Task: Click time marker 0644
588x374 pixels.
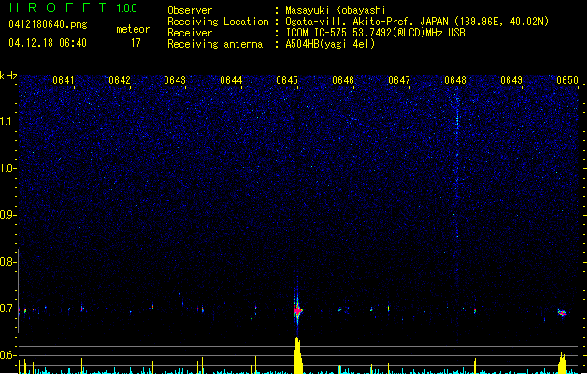Action: [x=231, y=80]
